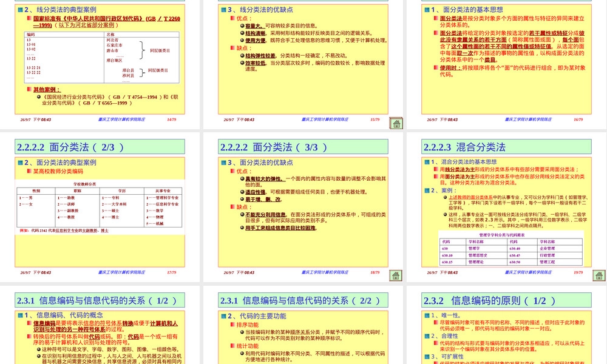The width and height of the screenshot is (607, 364).
Task: Click the heading '1、唯一性。'
Action: pyautogui.click(x=446, y=315)
